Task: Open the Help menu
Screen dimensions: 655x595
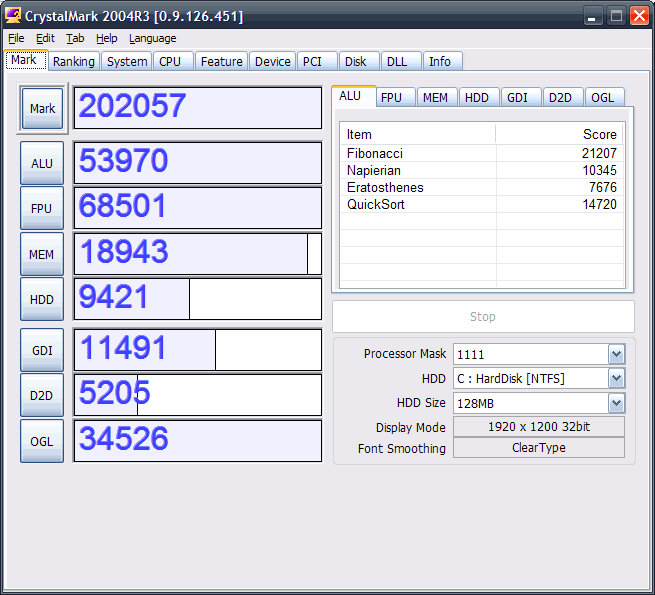Action: click(107, 38)
